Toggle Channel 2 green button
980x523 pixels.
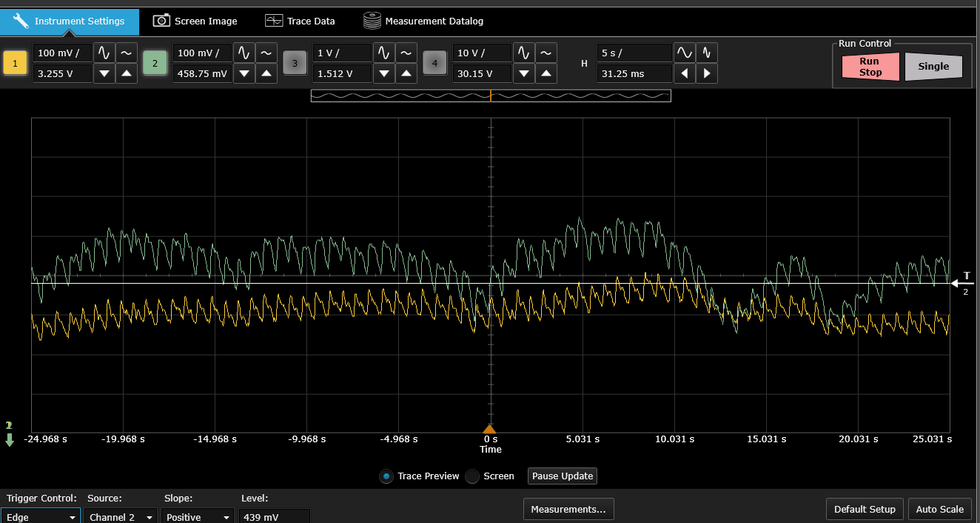[x=155, y=63]
